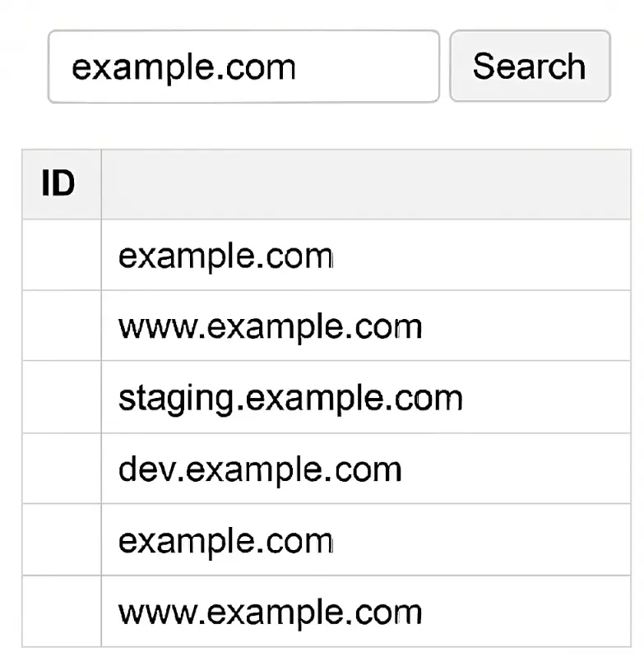
Task: Select the ID cell next to dev.example.com
Action: point(60,469)
